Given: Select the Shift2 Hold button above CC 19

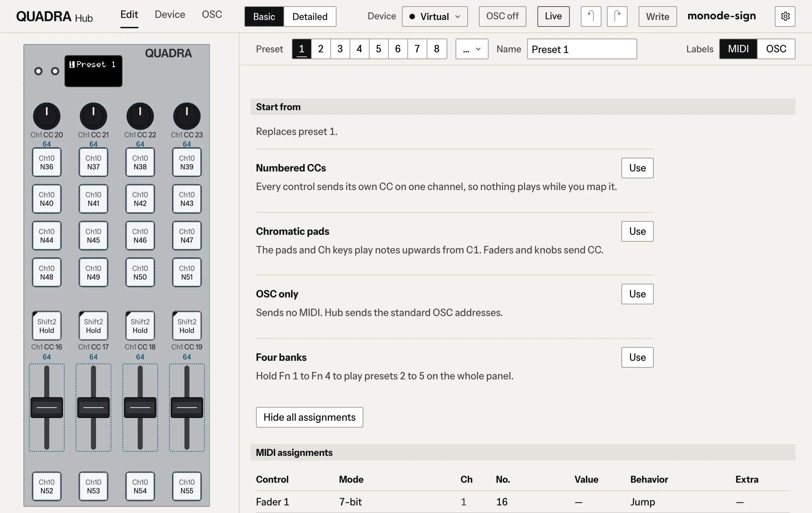Looking at the screenshot, I should pyautogui.click(x=187, y=326).
